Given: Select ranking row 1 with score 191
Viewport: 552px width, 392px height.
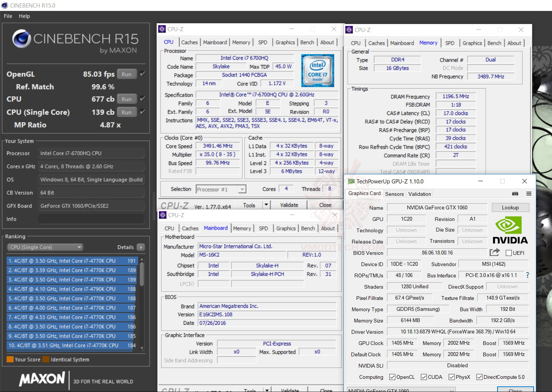Looking at the screenshot, I should click(72, 261).
